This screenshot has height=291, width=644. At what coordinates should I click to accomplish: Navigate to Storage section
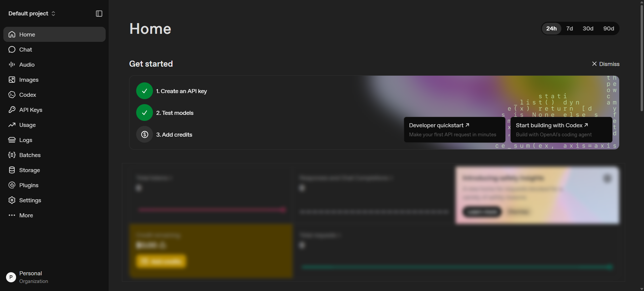click(54, 170)
